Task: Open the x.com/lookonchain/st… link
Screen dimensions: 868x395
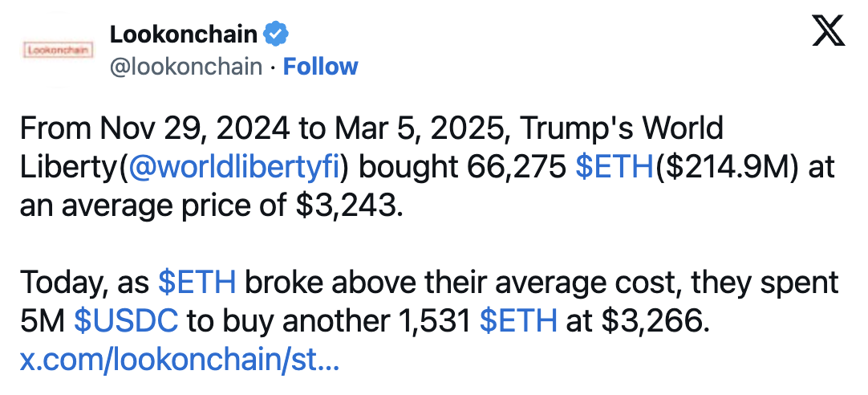Action: click(x=180, y=360)
